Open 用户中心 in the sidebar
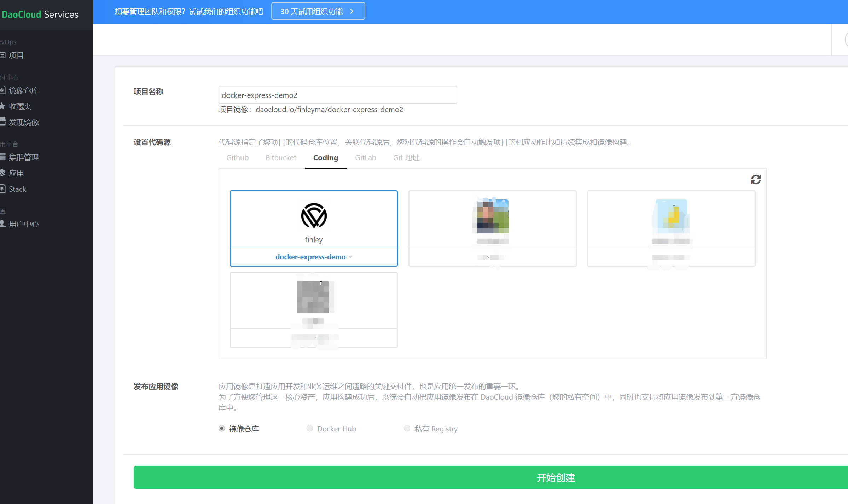The image size is (848, 504). click(23, 224)
